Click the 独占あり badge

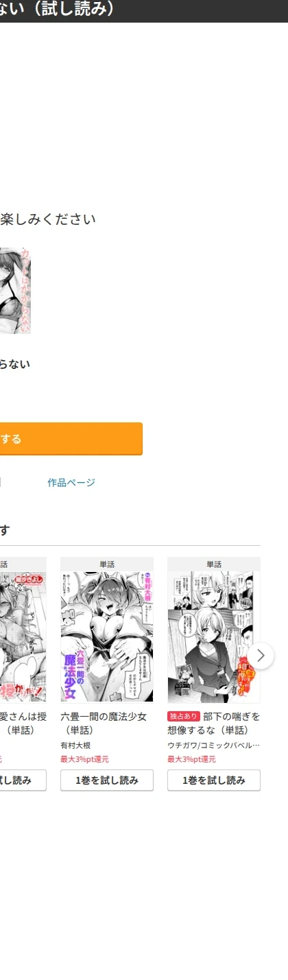coord(183,717)
